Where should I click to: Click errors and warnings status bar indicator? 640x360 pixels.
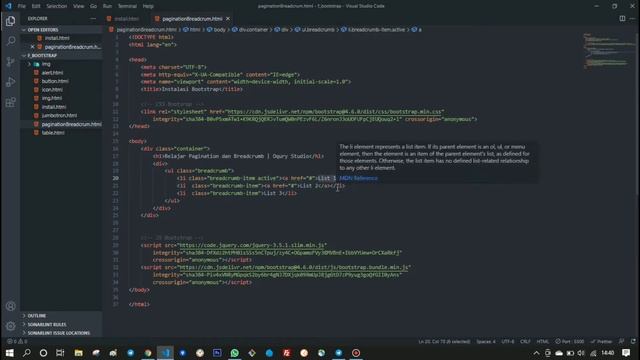click(x=17, y=341)
